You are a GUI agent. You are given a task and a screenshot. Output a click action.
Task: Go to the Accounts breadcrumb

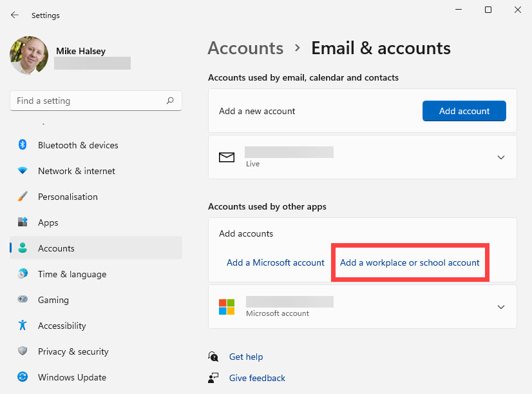pos(245,48)
